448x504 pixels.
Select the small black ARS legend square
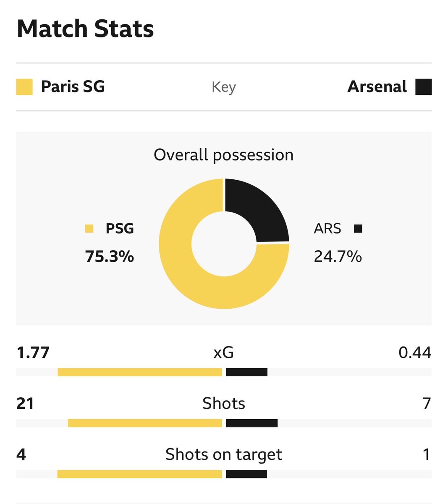[358, 228]
